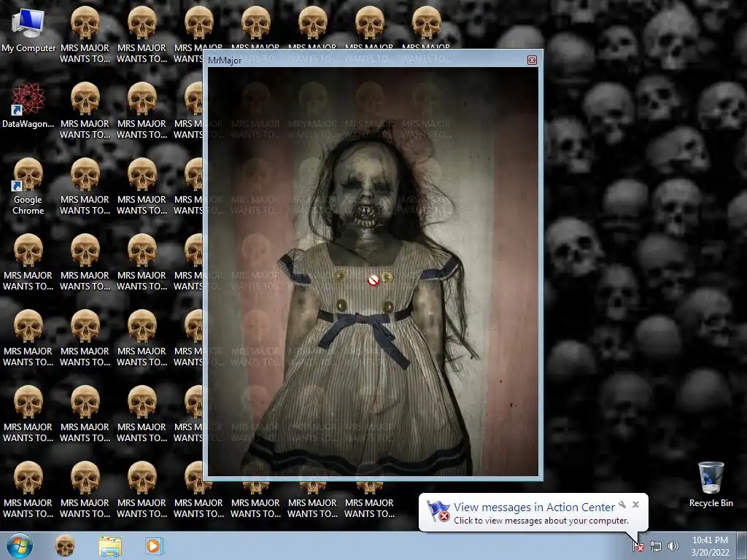Click the MrMajor window title bar text
The image size is (747, 560).
[225, 61]
